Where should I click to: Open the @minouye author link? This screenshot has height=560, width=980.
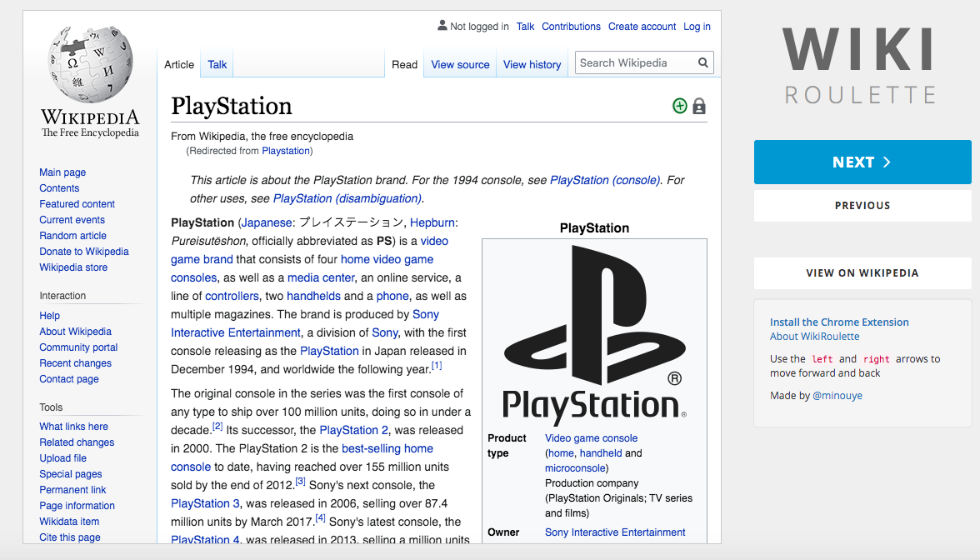[837, 396]
